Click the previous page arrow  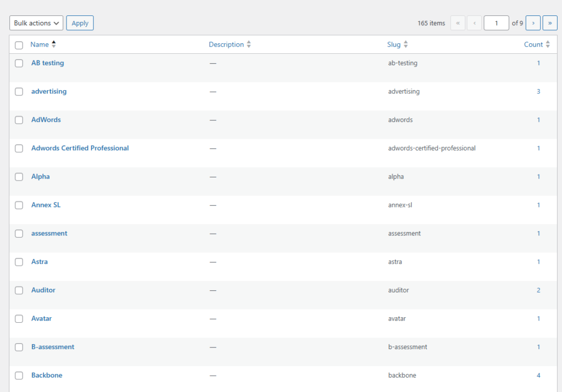[474, 23]
